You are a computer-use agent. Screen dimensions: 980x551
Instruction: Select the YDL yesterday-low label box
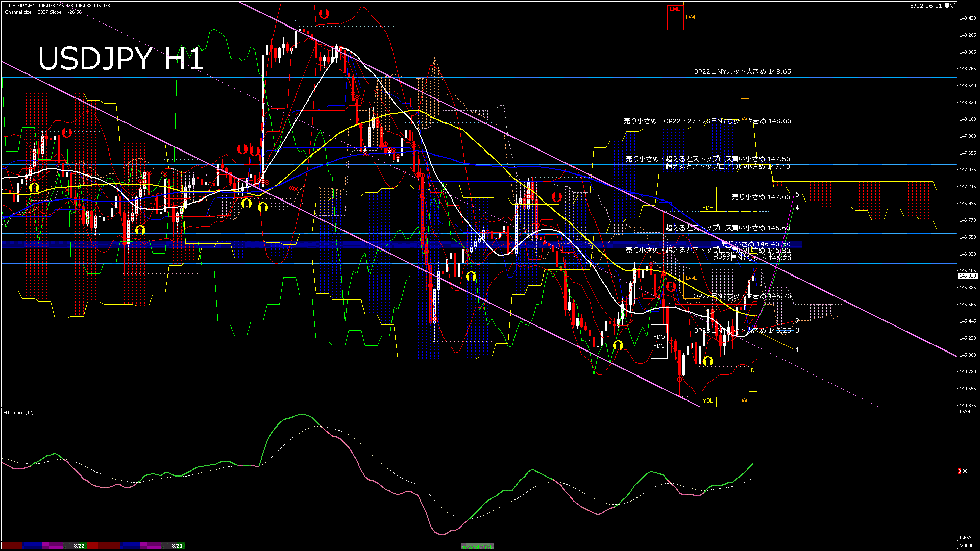(708, 400)
